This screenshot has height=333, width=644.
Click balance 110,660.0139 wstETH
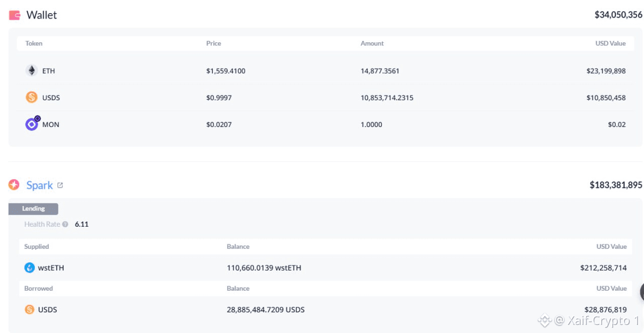264,268
